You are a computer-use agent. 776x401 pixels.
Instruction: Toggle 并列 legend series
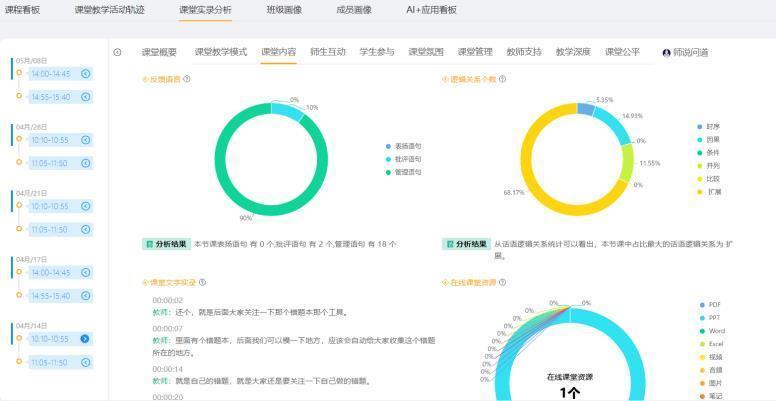pos(708,166)
